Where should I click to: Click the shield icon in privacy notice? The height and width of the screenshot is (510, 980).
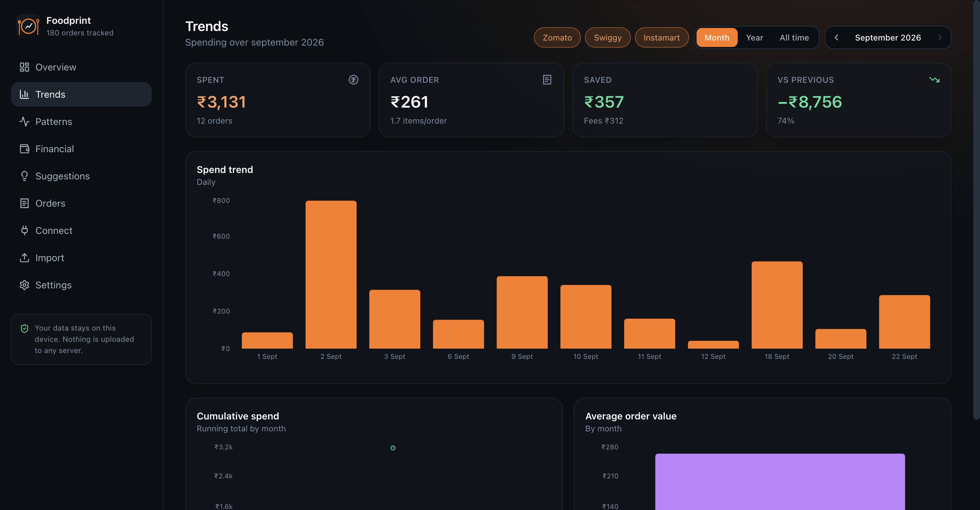coord(24,328)
